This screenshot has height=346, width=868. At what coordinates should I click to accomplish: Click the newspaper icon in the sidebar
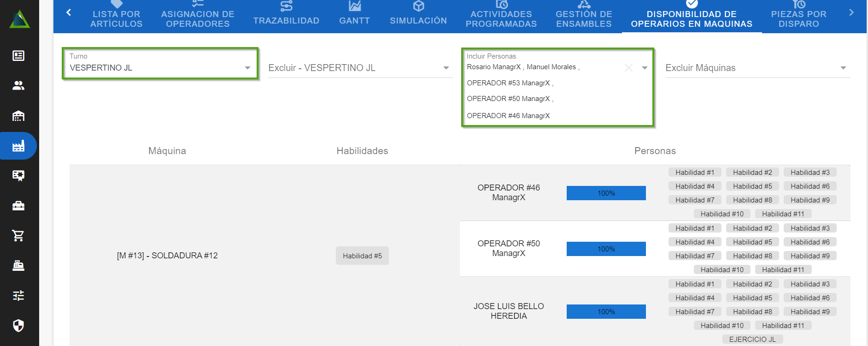18,56
